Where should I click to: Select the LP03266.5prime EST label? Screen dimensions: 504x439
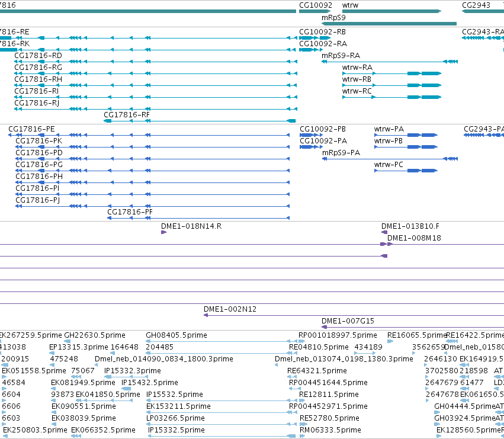tap(175, 418)
